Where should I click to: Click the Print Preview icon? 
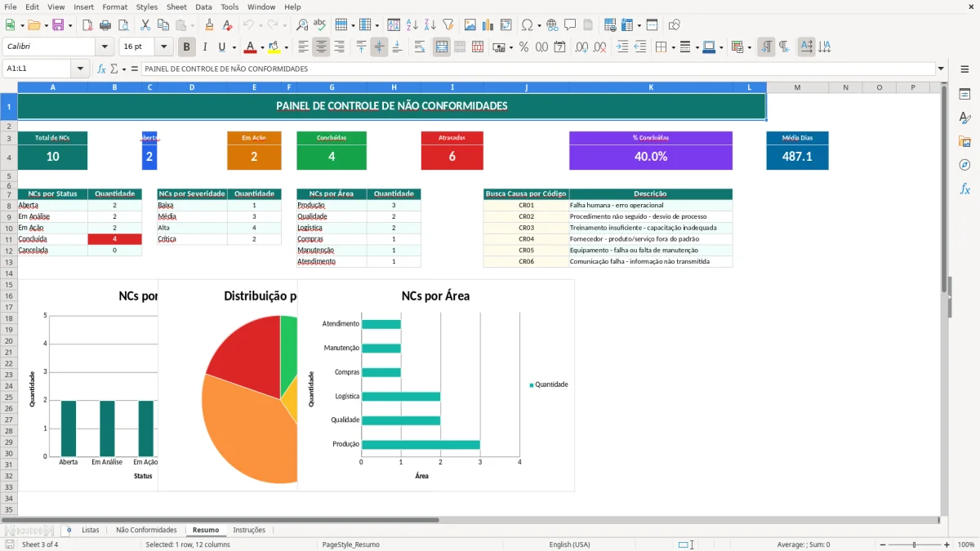(x=124, y=25)
